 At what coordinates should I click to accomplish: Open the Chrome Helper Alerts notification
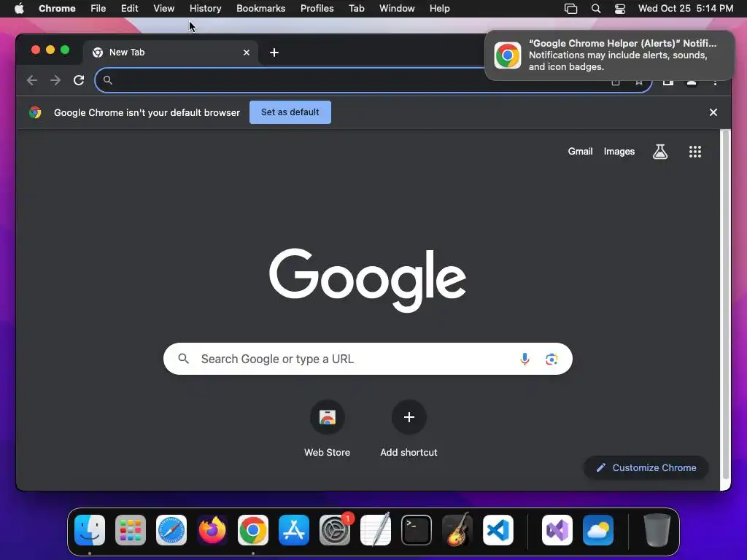[609, 55]
